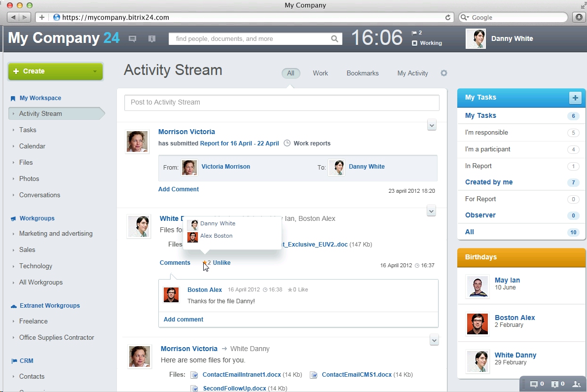
Task: Add new task with plus icon
Action: click(575, 98)
